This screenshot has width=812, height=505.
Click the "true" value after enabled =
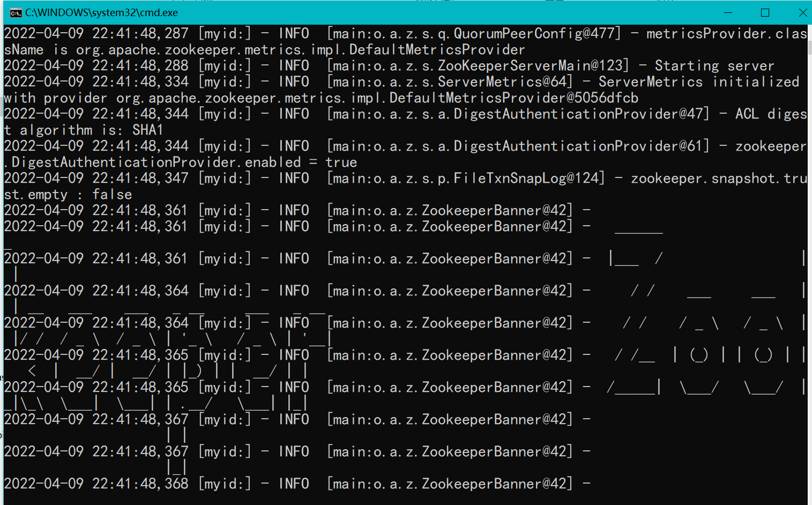click(x=341, y=162)
